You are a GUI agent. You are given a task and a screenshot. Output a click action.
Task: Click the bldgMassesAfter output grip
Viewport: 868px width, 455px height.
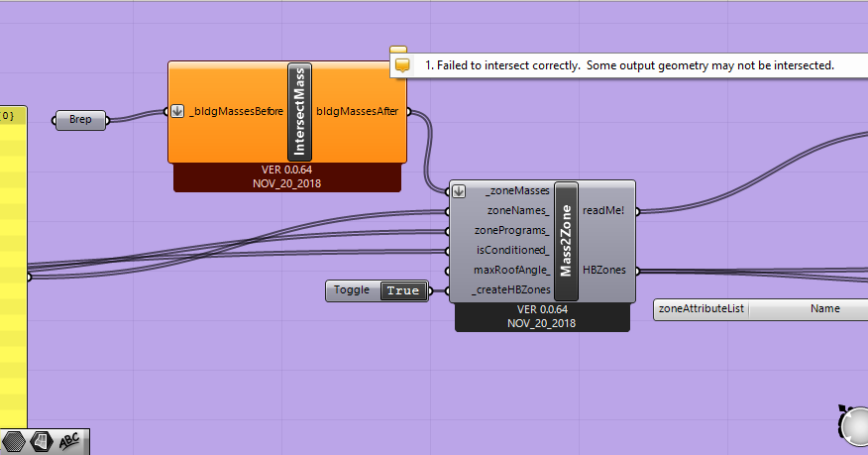click(x=409, y=112)
